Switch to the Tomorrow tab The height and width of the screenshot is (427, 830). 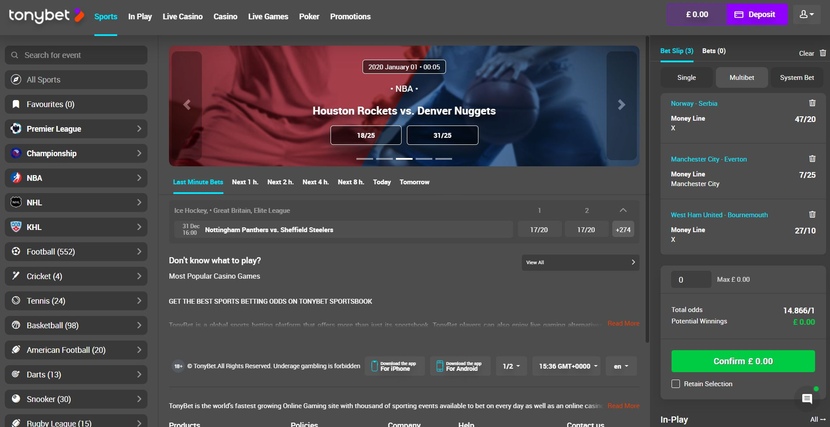coord(414,182)
